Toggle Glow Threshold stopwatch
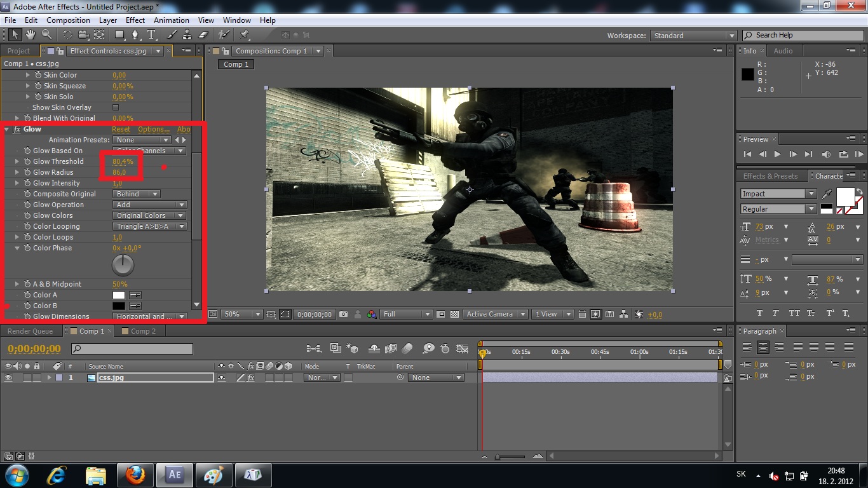868x488 pixels. click(x=27, y=161)
